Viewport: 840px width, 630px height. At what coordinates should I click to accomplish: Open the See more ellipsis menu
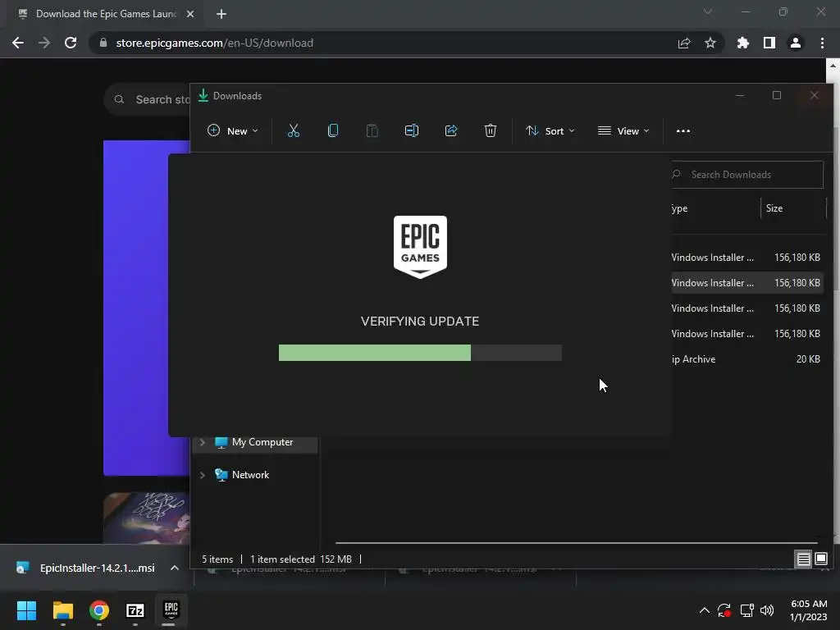point(683,130)
